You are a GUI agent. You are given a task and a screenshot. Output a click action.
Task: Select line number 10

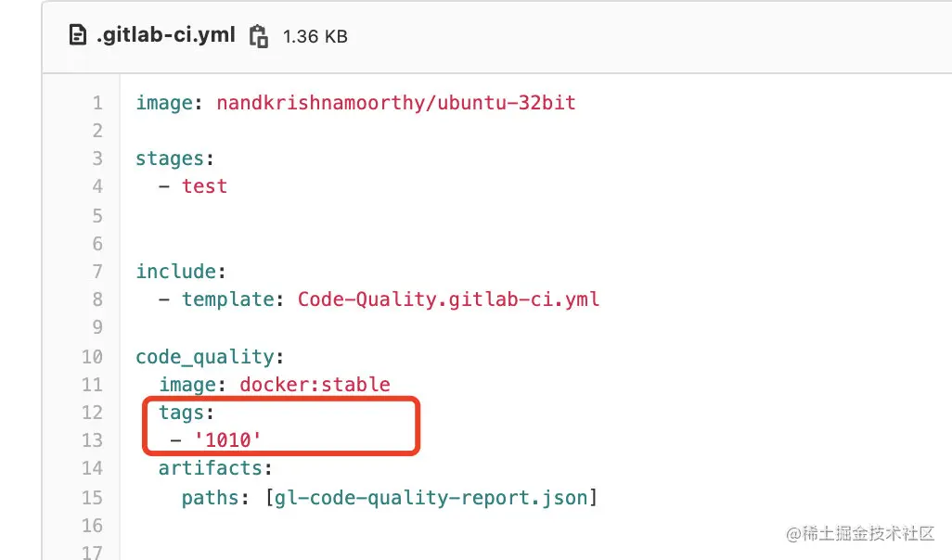(x=92, y=356)
